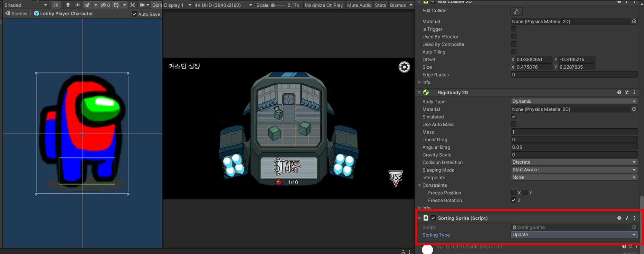The height and width of the screenshot is (254, 644).
Task: Go back to Scenes breadcrumb
Action: (x=16, y=14)
